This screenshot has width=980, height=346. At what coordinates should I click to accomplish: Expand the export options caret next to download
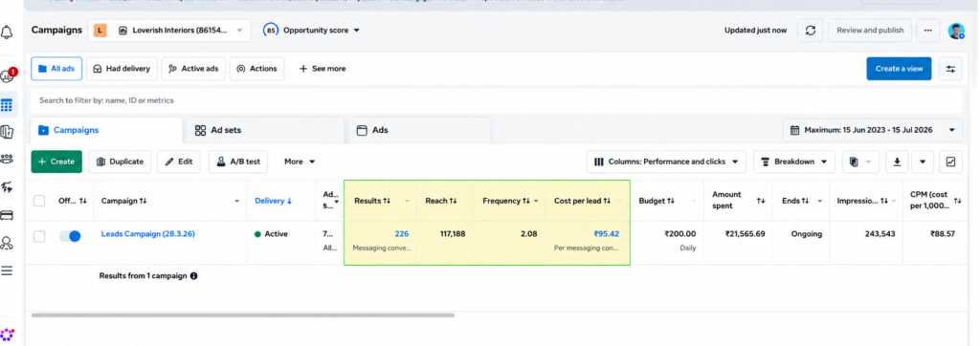(x=923, y=162)
